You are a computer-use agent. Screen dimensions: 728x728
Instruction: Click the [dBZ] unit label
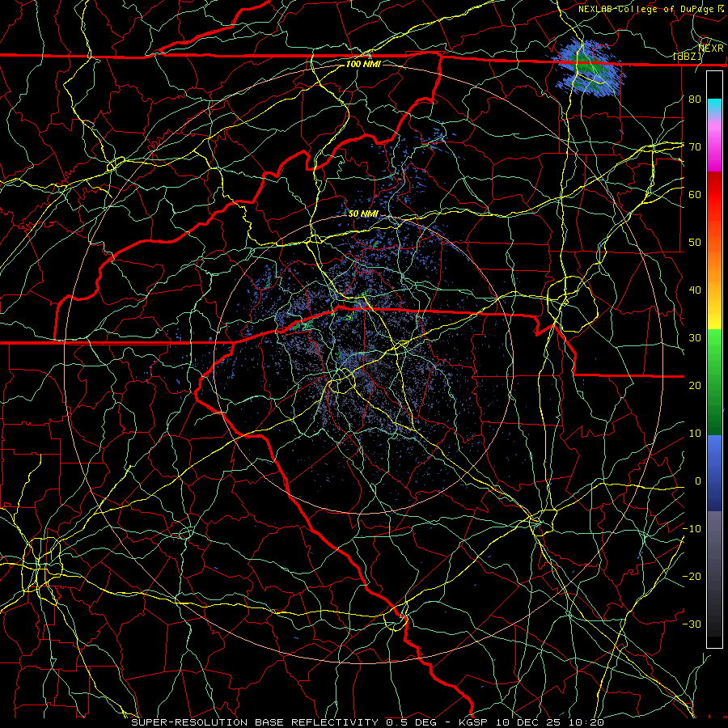(688, 57)
